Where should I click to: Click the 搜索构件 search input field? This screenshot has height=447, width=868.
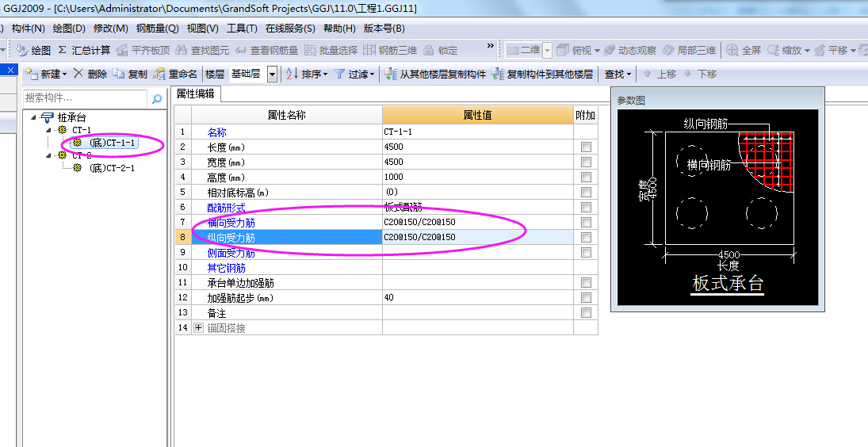point(86,98)
